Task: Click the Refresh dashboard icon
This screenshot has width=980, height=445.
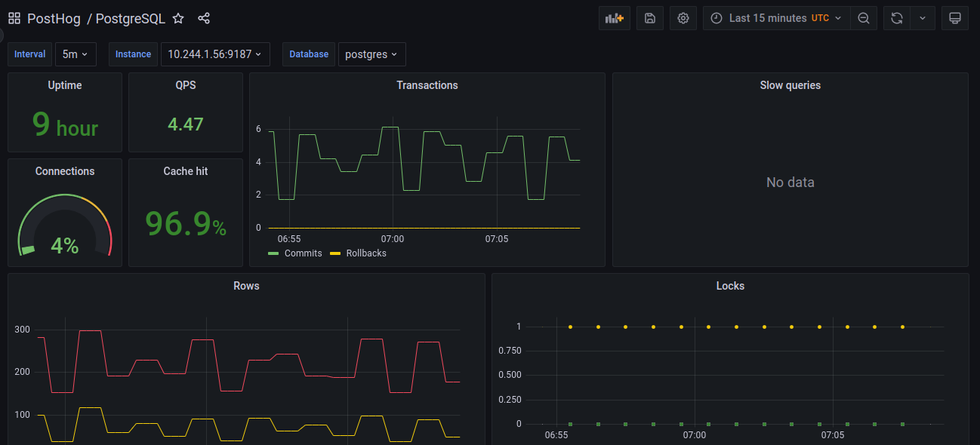Action: pos(896,17)
